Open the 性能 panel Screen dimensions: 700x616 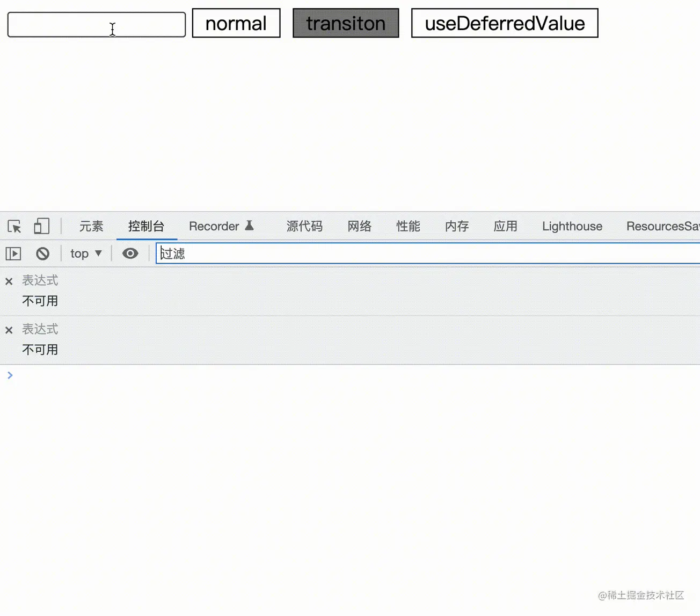click(x=408, y=226)
